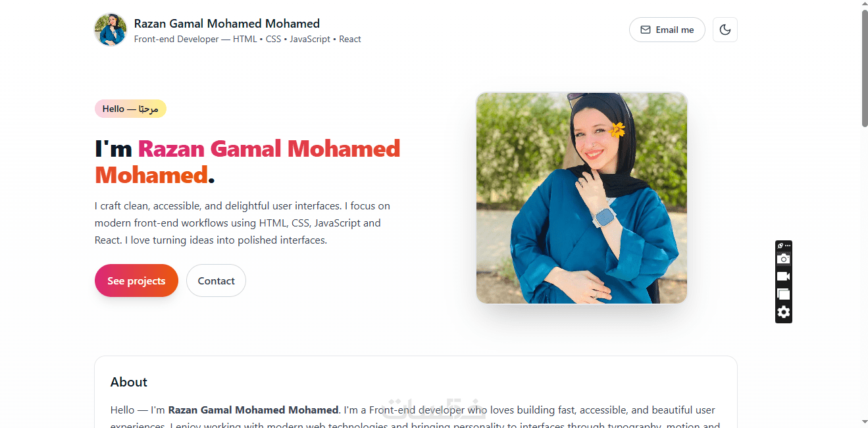Image resolution: width=868 pixels, height=428 pixels.
Task: Click the Hello — مرحبا greeting badge
Action: tap(130, 109)
